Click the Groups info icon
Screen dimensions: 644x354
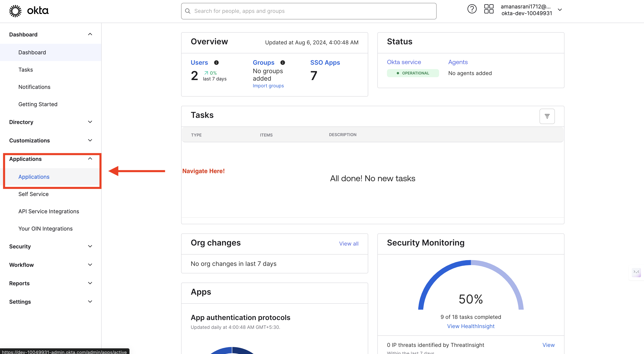(283, 63)
